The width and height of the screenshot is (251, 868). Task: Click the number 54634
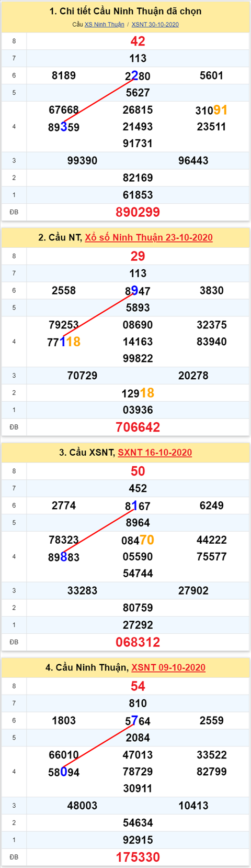[x=138, y=822]
